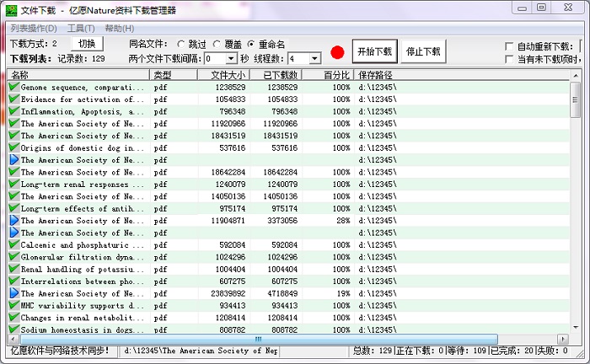Image resolution: width=590 pixels, height=364 pixels.
Task: Click the vertical scrollbar thumb
Action: (x=575, y=99)
